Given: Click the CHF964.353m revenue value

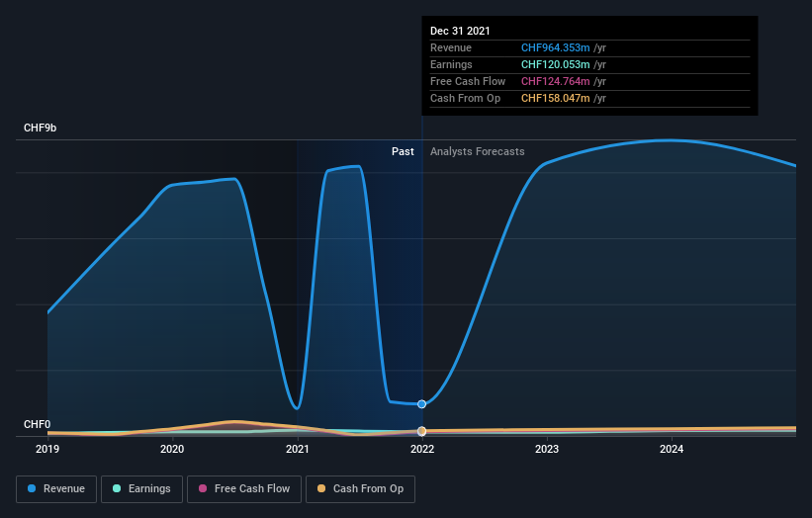Looking at the screenshot, I should click(555, 48).
